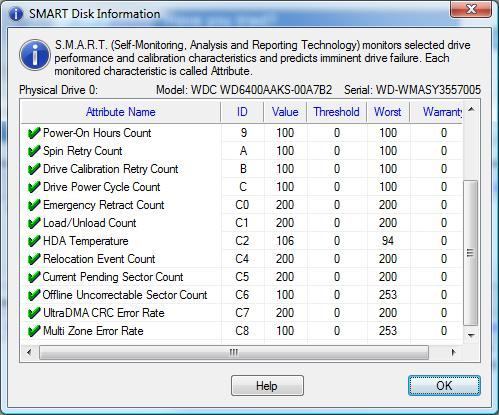This screenshot has height=415, width=499.
Task: Click green checkmark for Drive Power Cycle Count
Action: tap(34, 187)
